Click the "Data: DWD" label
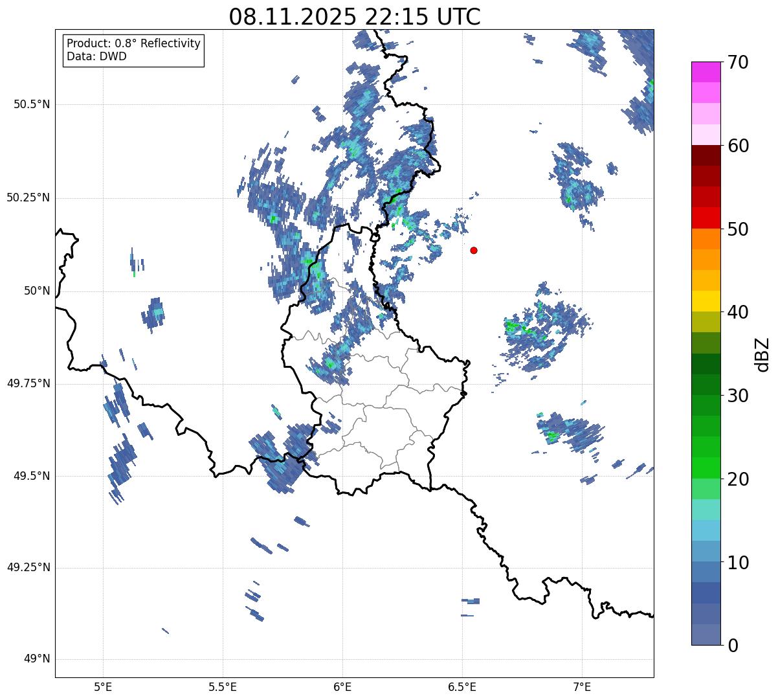 pyautogui.click(x=96, y=56)
